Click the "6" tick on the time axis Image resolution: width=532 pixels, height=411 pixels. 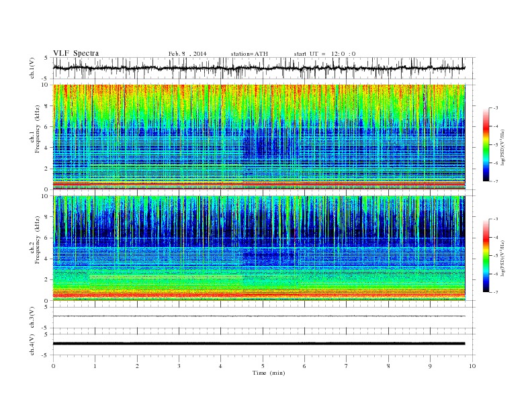tap(304, 366)
